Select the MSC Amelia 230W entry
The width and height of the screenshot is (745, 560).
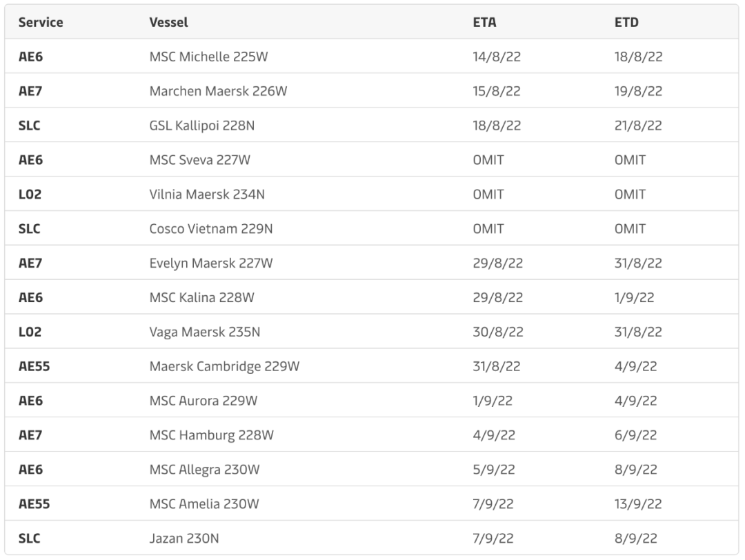click(204, 504)
